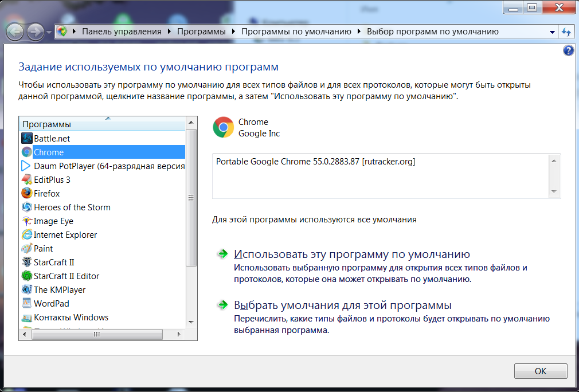Select EditPlus 3 in the programs list
Screen dimensions: 579x392
point(103,179)
